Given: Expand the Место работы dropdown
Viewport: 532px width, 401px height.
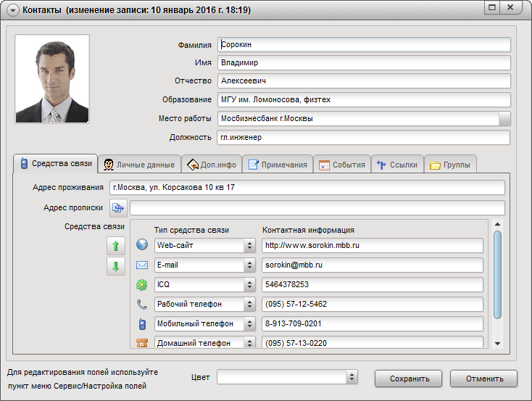Looking at the screenshot, I should 504,119.
